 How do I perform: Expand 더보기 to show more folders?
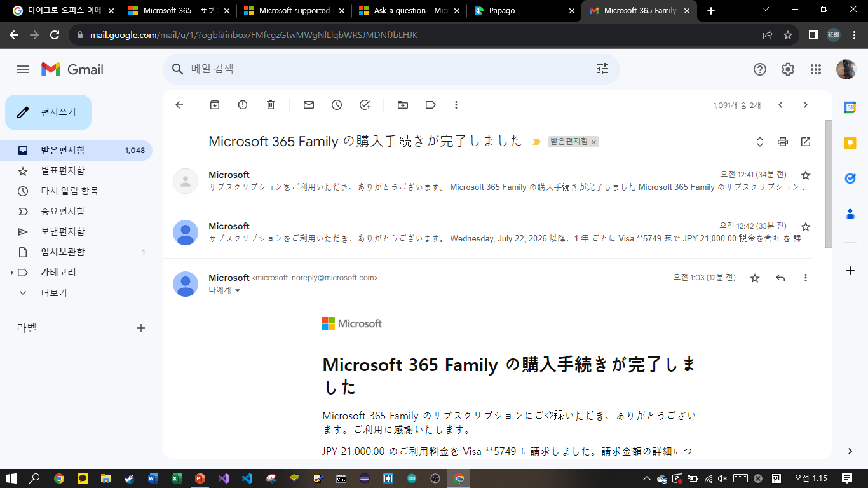(x=54, y=293)
